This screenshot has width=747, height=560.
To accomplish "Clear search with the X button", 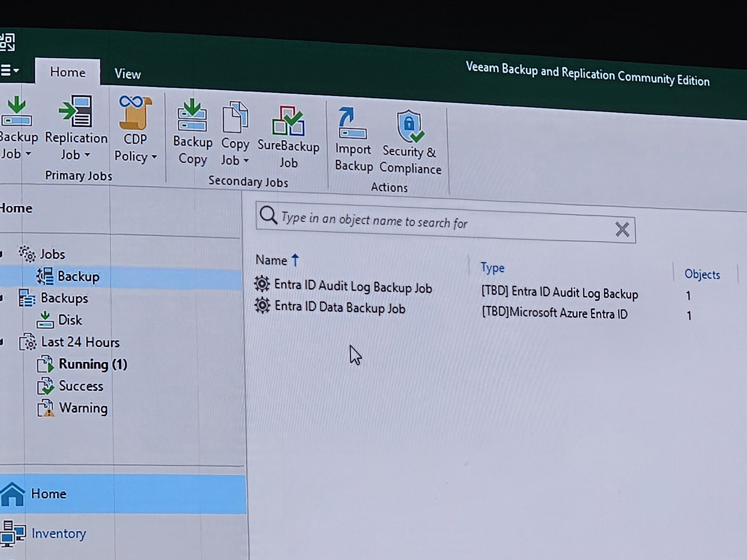I will pyautogui.click(x=622, y=230).
